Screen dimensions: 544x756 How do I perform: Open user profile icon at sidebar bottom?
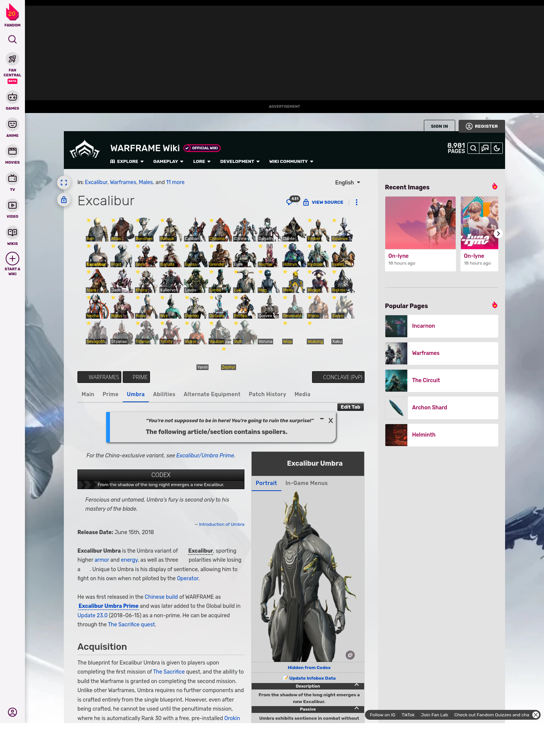pyautogui.click(x=12, y=712)
